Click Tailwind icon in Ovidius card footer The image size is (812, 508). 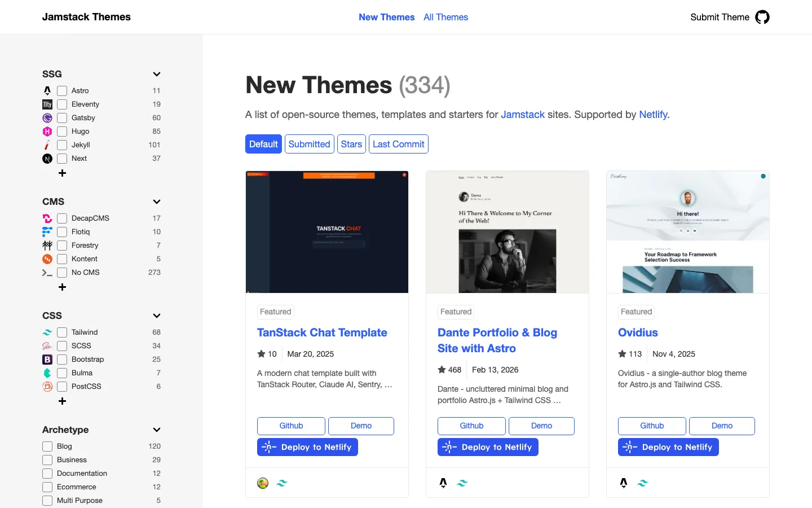pyautogui.click(x=643, y=483)
